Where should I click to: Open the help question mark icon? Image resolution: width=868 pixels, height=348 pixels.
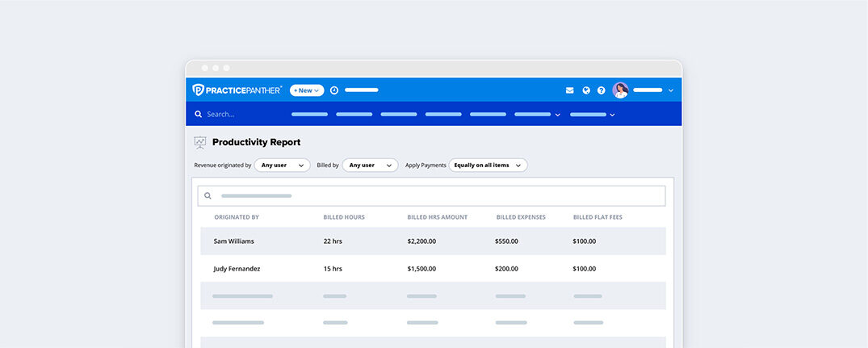pyautogui.click(x=602, y=90)
